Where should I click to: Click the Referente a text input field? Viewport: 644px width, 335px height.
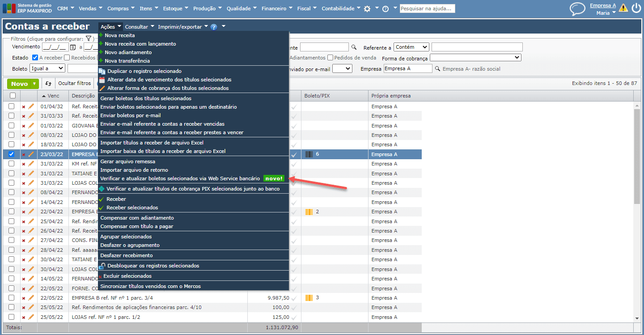477,47
